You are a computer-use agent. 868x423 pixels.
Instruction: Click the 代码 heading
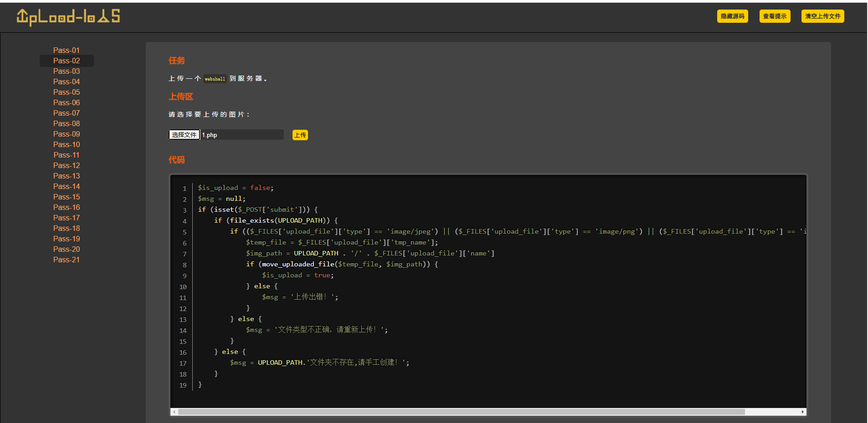[x=177, y=160]
